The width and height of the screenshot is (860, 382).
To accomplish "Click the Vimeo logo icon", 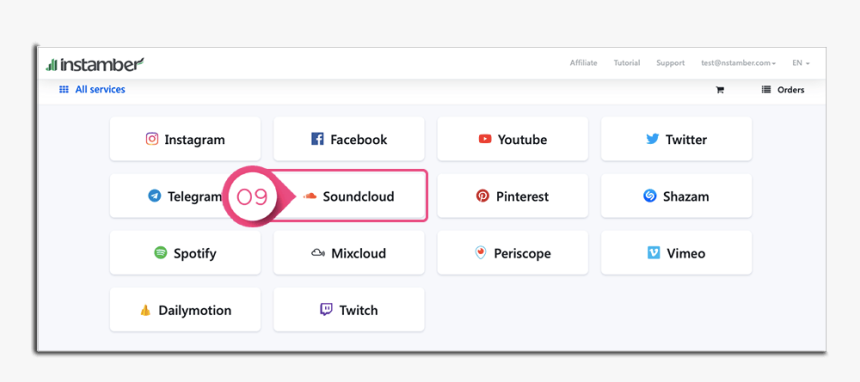I will 654,253.
